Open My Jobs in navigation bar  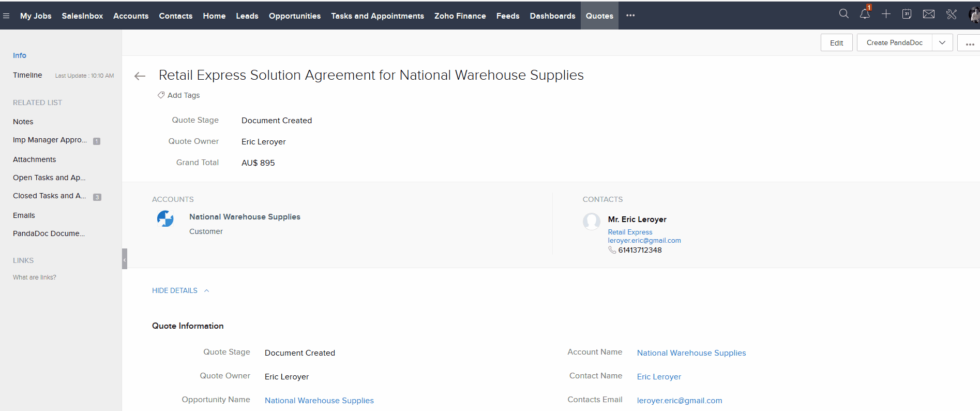36,16
